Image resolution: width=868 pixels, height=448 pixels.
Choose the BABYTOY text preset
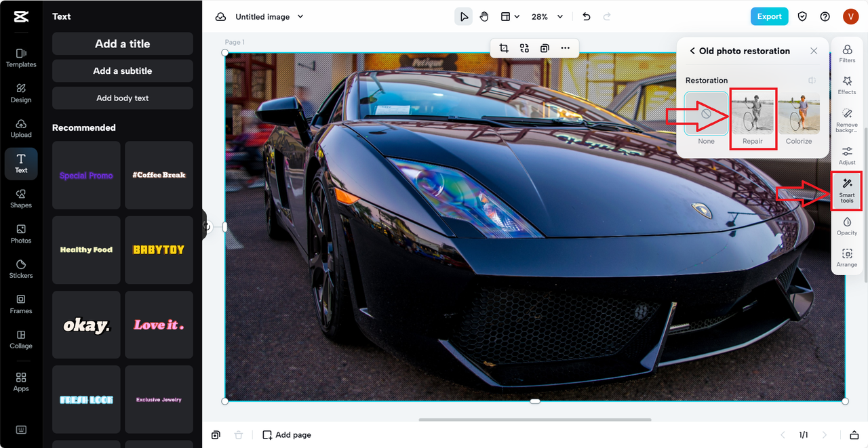coord(159,250)
